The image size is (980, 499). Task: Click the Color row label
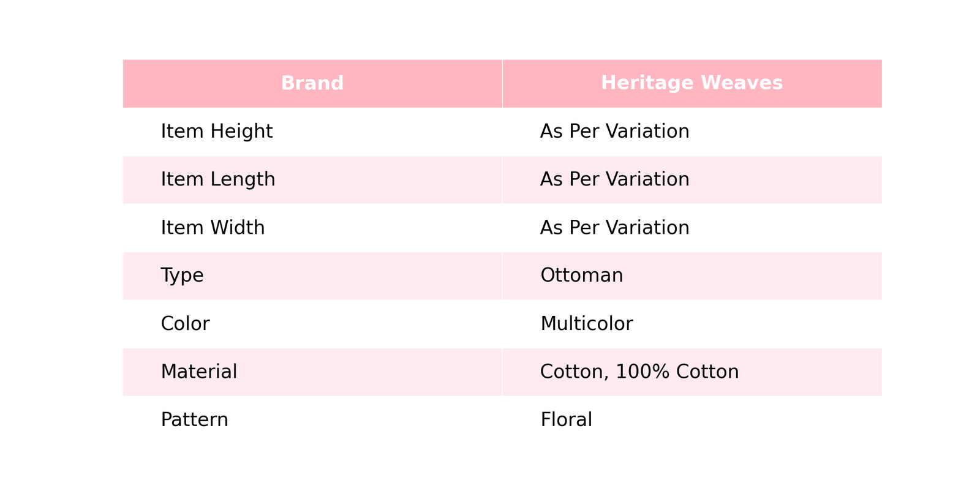[185, 324]
